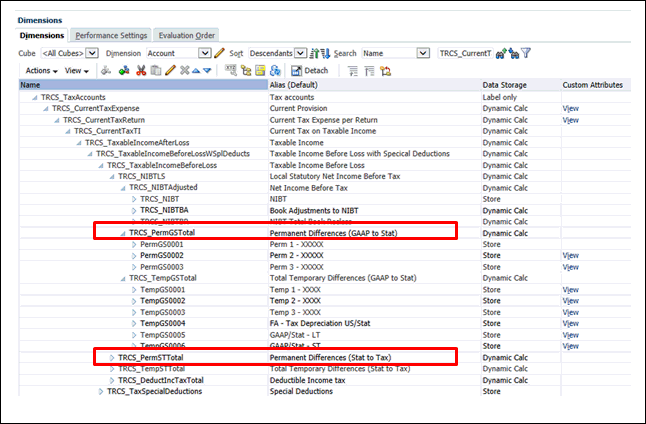Click the collapse outline toolbar icon

click(x=370, y=71)
